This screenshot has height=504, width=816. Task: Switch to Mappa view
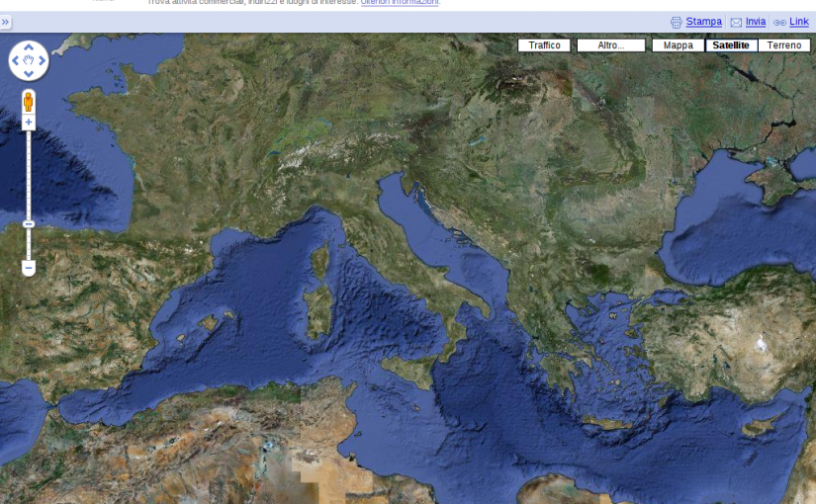click(679, 45)
